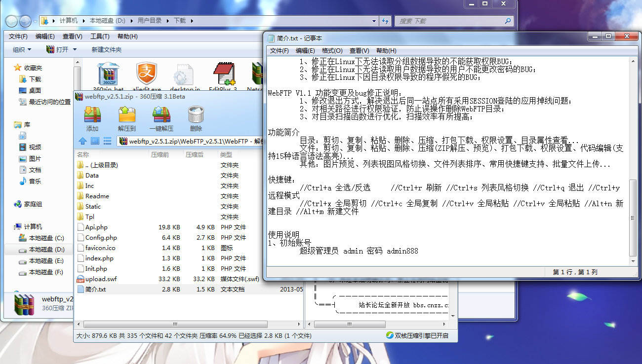This screenshot has width=642, height=364.
Task: Open the 组织 dropdown in Explorer toolbar
Action: 22,49
